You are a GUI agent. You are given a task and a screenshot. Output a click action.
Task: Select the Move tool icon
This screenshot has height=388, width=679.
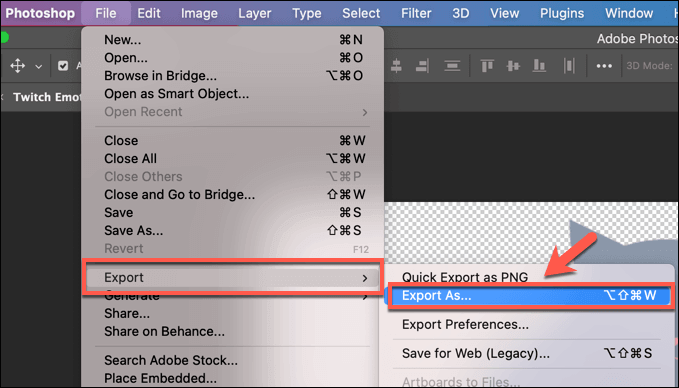click(x=17, y=66)
